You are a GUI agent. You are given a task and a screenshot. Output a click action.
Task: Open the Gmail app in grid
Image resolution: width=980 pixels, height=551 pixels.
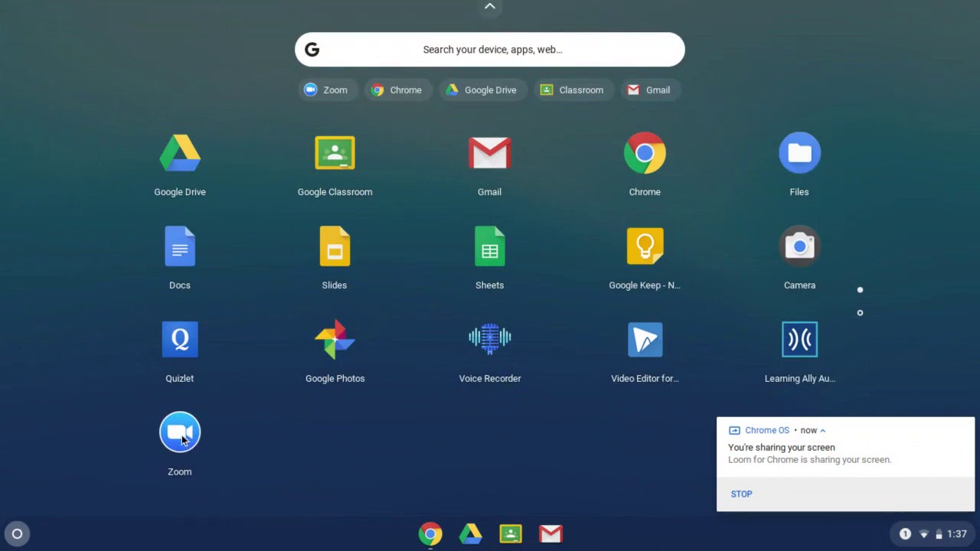tap(490, 154)
